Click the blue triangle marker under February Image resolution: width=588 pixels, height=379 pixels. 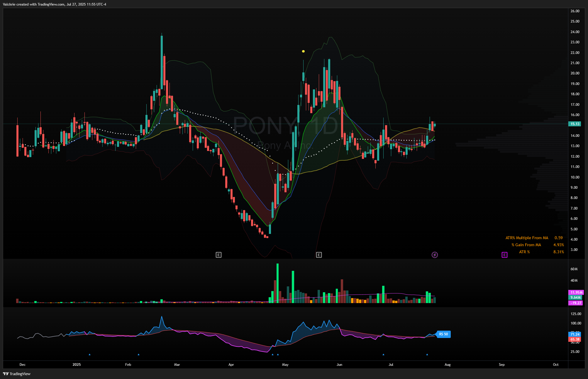[x=138, y=354]
